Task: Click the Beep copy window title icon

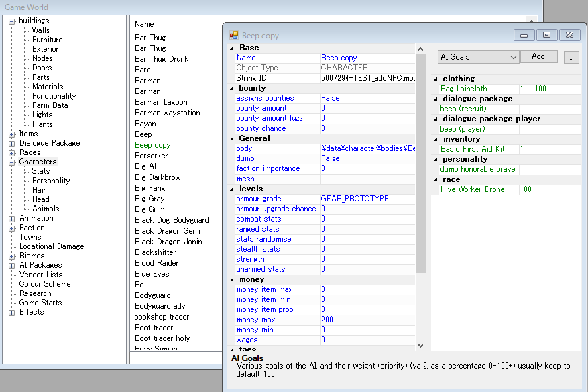Action: pyautogui.click(x=234, y=36)
